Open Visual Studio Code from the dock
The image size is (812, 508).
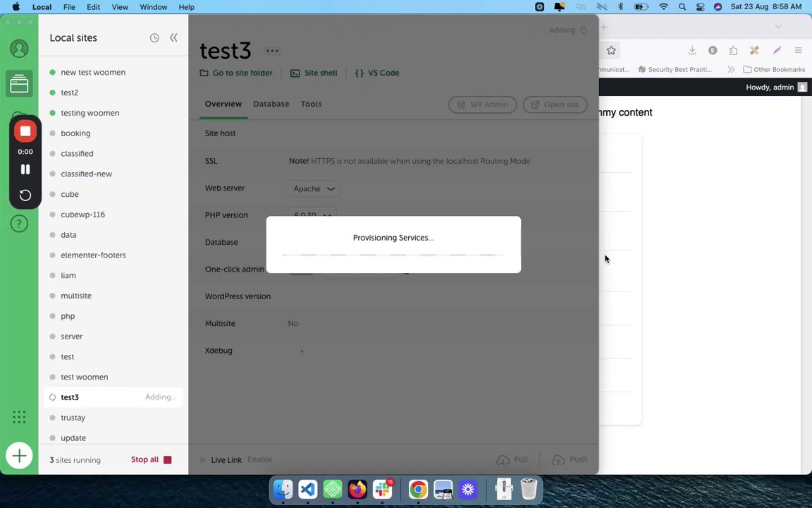pos(307,490)
